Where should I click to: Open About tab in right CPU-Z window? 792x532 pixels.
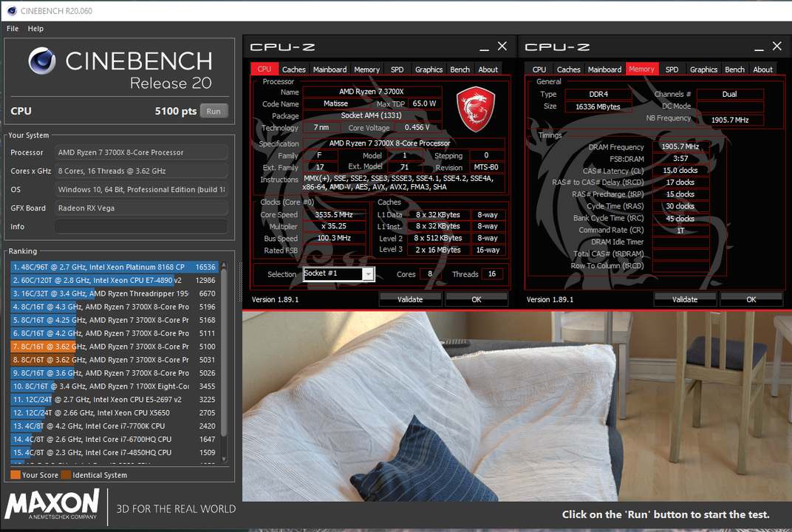click(762, 69)
